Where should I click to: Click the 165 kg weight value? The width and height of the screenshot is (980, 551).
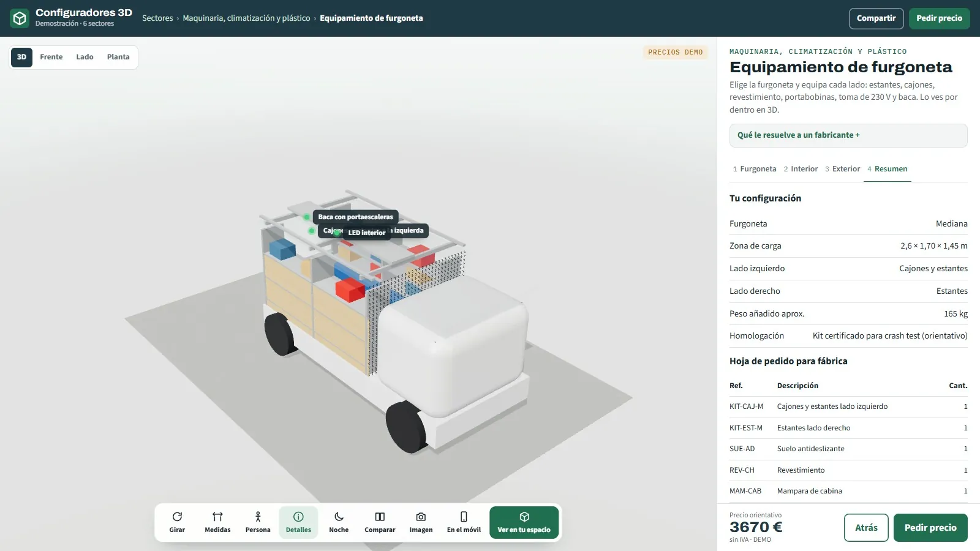point(956,313)
